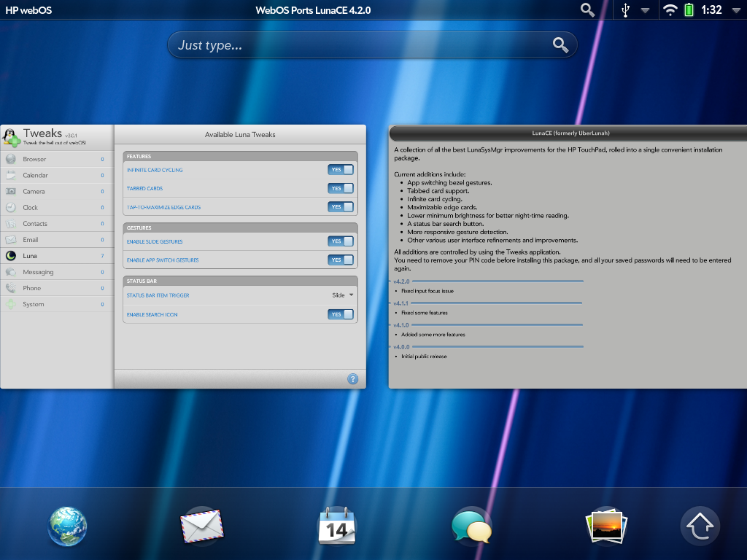Click the v4.1.0 version heading in LunaCE card
Image resolution: width=747 pixels, height=560 pixels.
pyautogui.click(x=401, y=325)
